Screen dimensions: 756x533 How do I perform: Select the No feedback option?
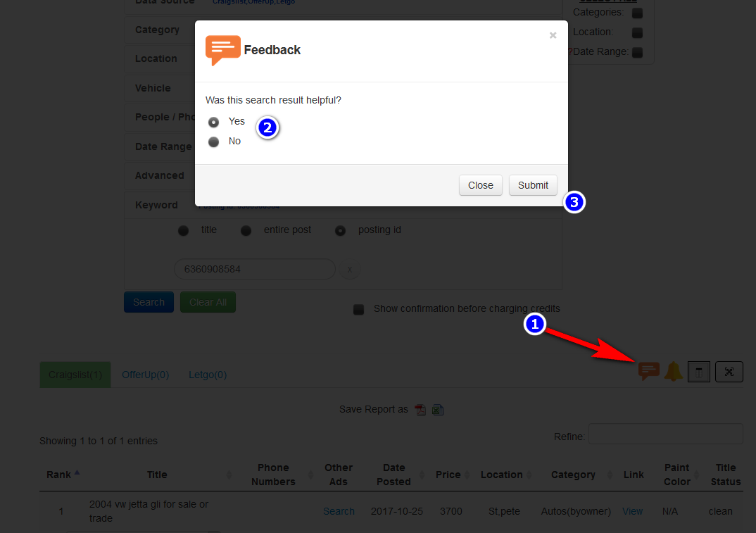click(213, 141)
